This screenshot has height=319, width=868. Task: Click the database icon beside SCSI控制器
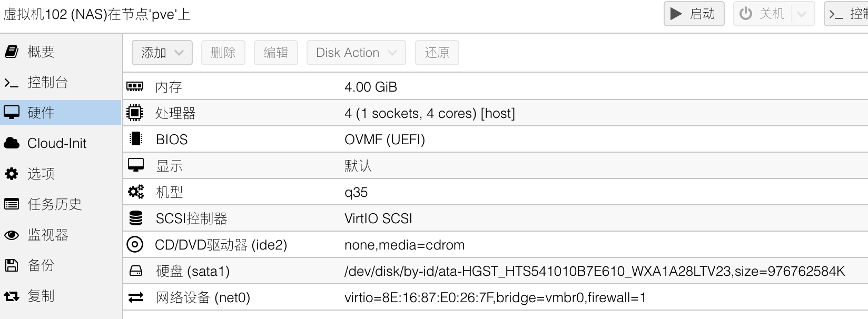135,218
